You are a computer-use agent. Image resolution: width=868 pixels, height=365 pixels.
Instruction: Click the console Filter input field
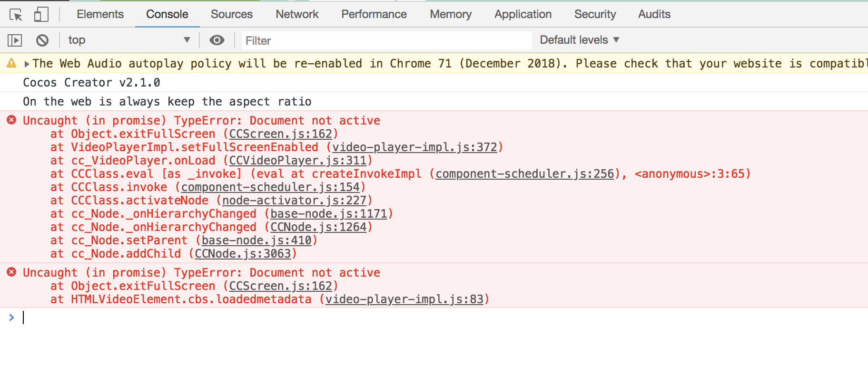385,40
